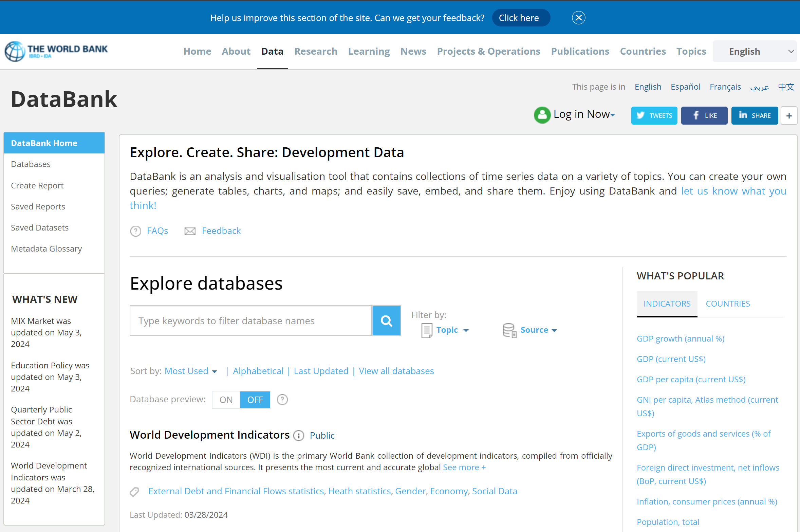Click the magnifier search button
Viewport: 800px width, 532px height.
pyautogui.click(x=386, y=320)
